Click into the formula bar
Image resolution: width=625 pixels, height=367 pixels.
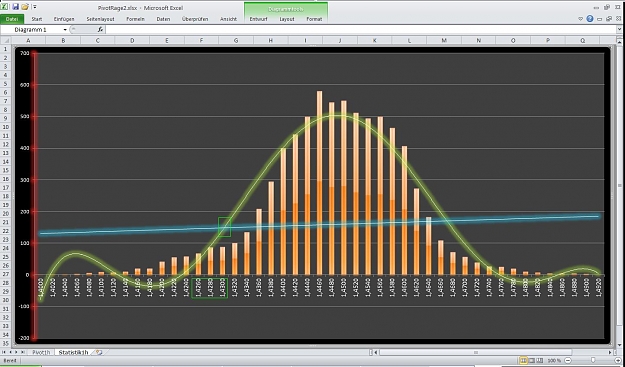[361, 30]
